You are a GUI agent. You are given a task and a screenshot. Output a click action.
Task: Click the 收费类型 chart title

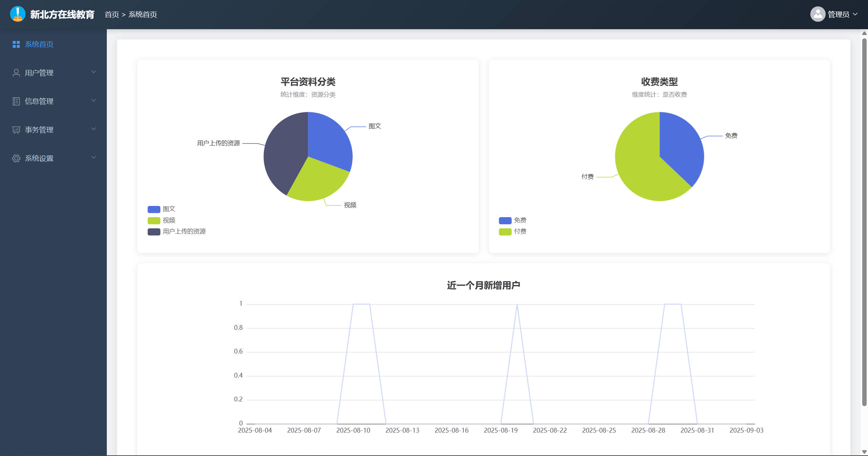[659, 82]
